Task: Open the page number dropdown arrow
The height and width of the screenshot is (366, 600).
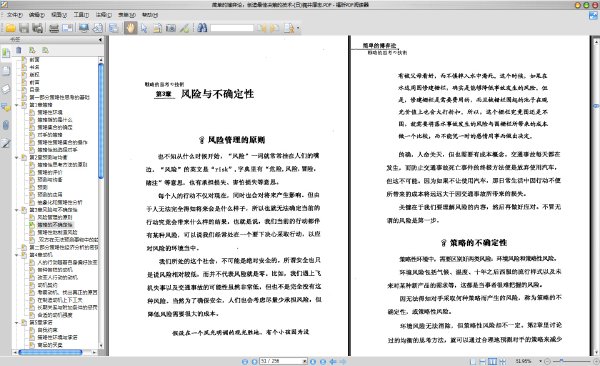Action: pos(305,361)
